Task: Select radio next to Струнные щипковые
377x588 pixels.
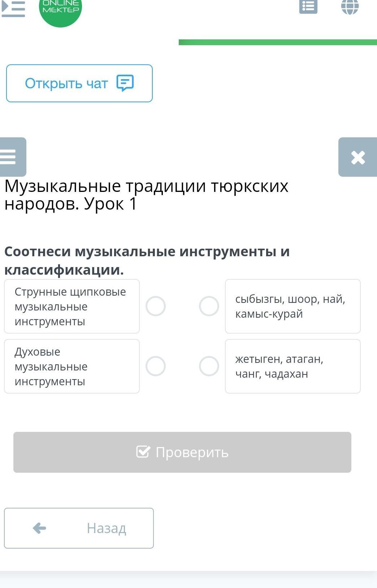Action: coord(156,306)
